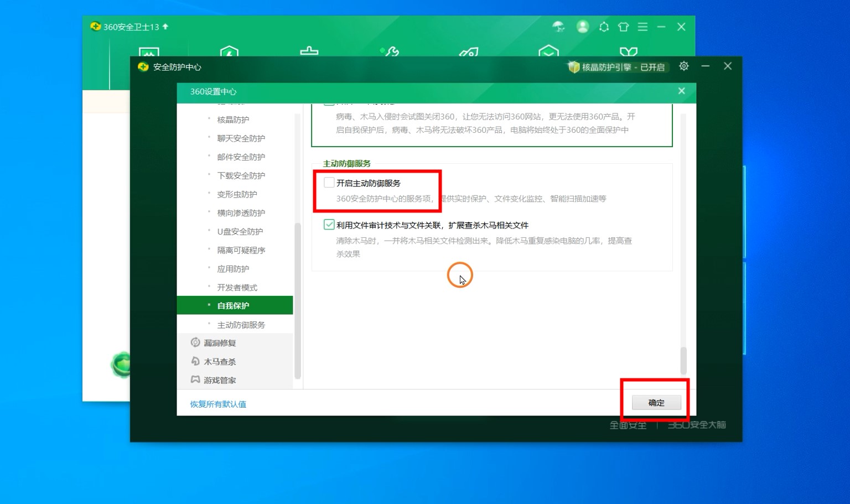
Task: Select U盘安全防护 in the sidebar
Action: coord(240,232)
